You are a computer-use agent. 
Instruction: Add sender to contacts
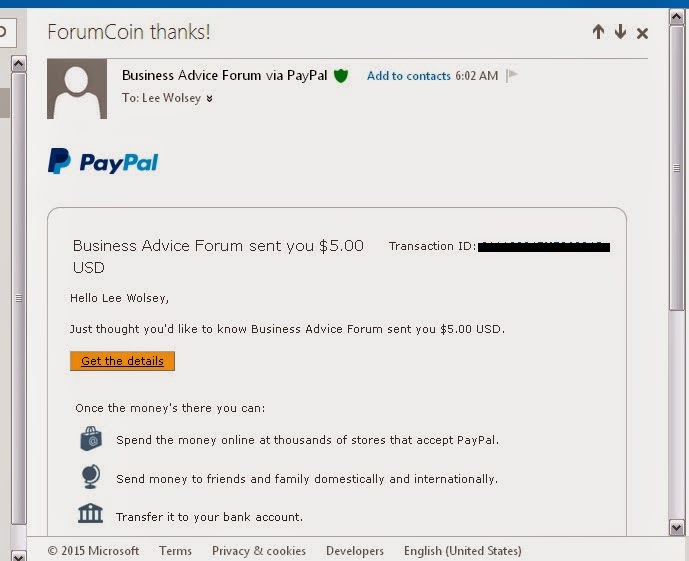(409, 76)
